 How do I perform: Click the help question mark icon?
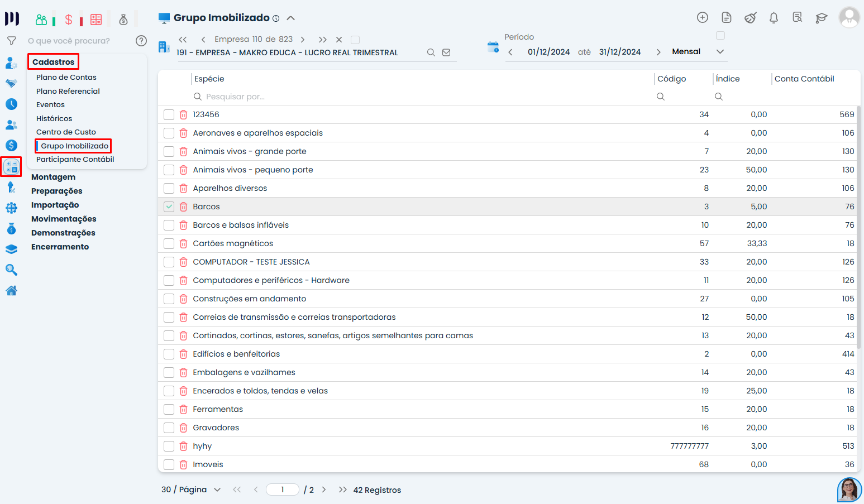point(141,41)
